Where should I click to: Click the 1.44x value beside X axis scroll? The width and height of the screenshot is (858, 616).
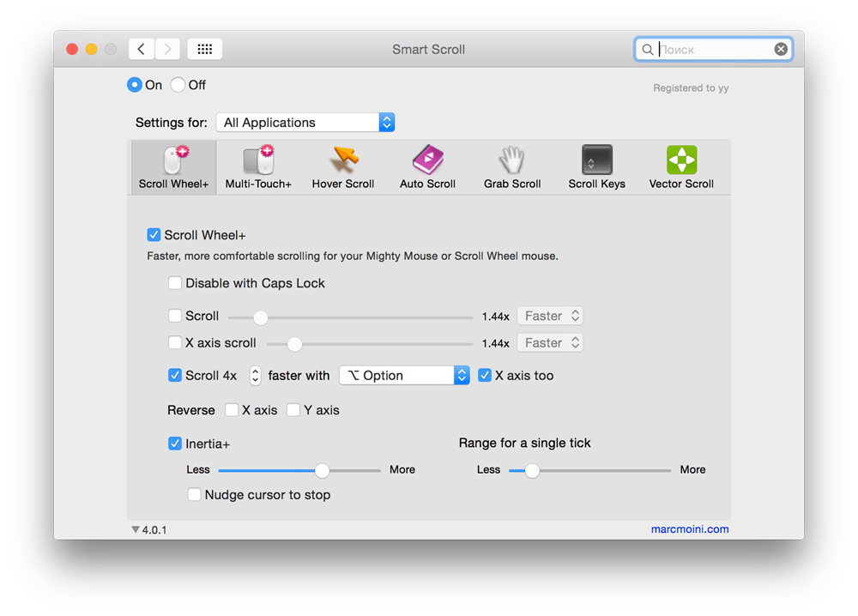point(495,343)
